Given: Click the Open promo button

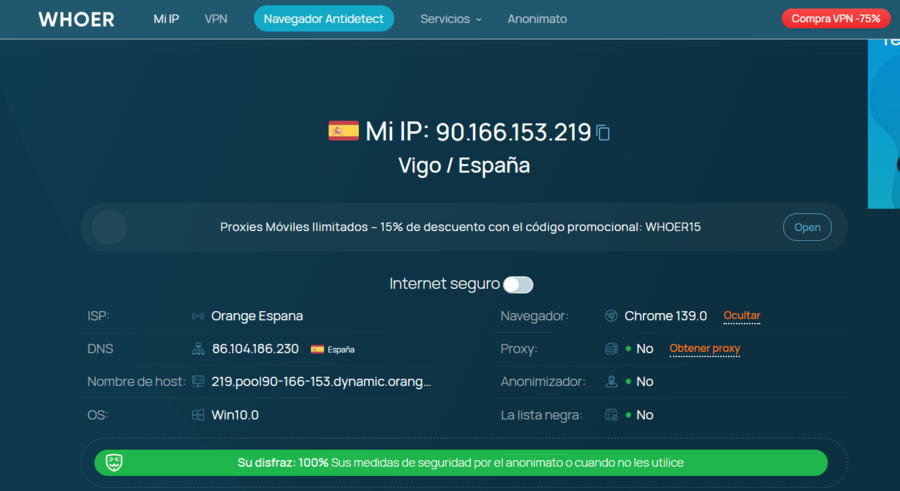Looking at the screenshot, I should click(x=807, y=227).
